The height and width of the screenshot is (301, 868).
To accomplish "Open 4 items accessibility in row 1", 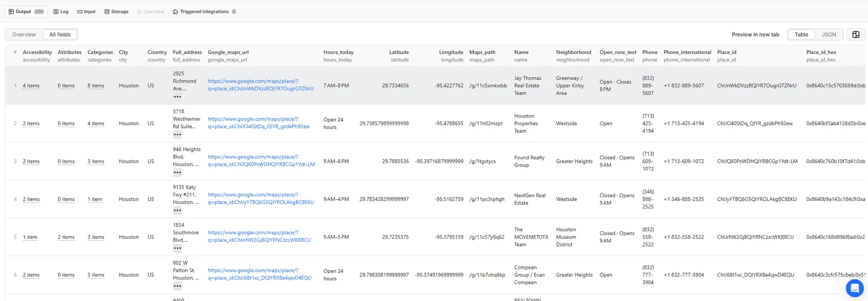I will [x=31, y=86].
